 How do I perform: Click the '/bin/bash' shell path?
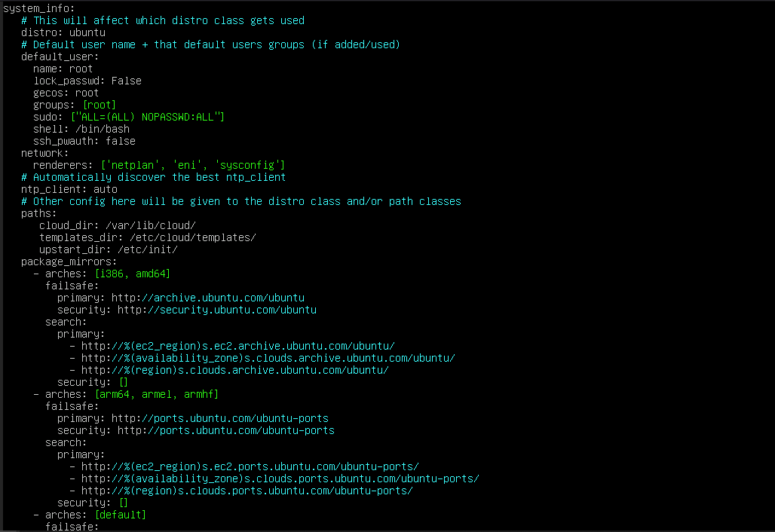point(103,129)
